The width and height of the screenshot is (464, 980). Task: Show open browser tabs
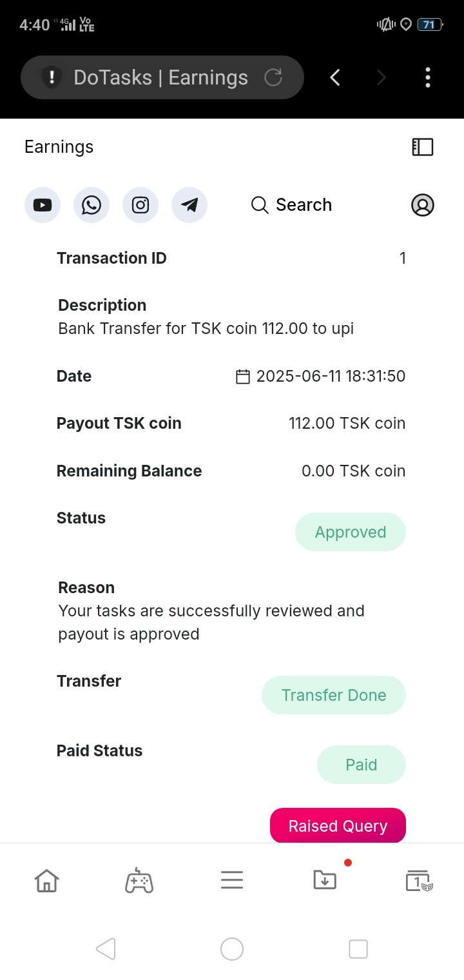(418, 880)
